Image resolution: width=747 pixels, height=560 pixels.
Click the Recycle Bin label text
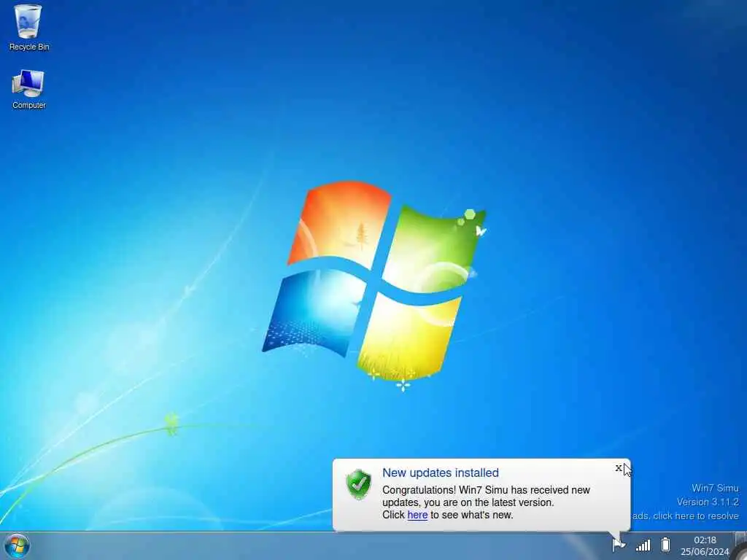click(x=29, y=47)
